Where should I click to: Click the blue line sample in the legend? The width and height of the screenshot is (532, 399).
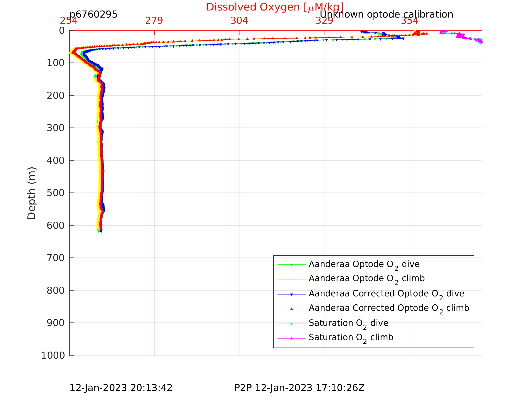click(x=291, y=294)
